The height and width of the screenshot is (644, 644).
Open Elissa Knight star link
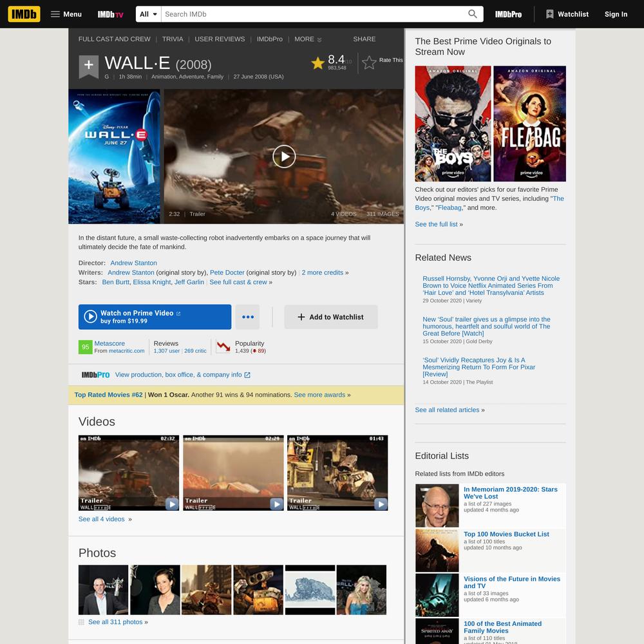click(152, 282)
